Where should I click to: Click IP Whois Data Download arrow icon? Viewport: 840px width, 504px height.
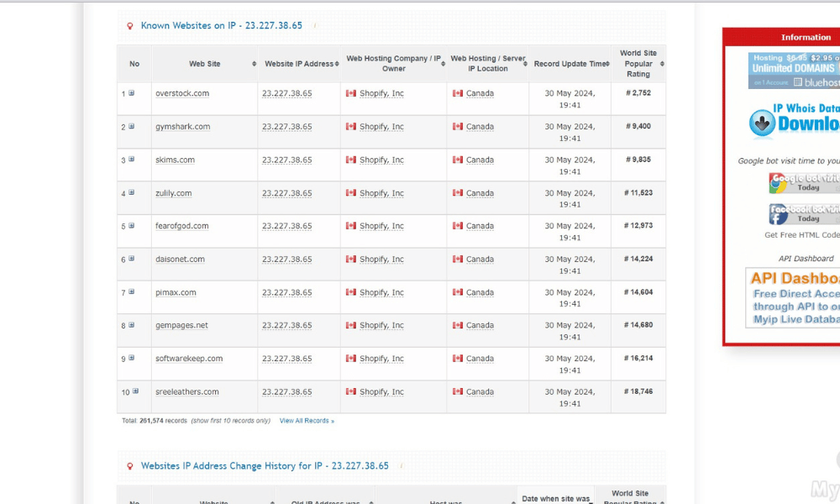pyautogui.click(x=762, y=123)
